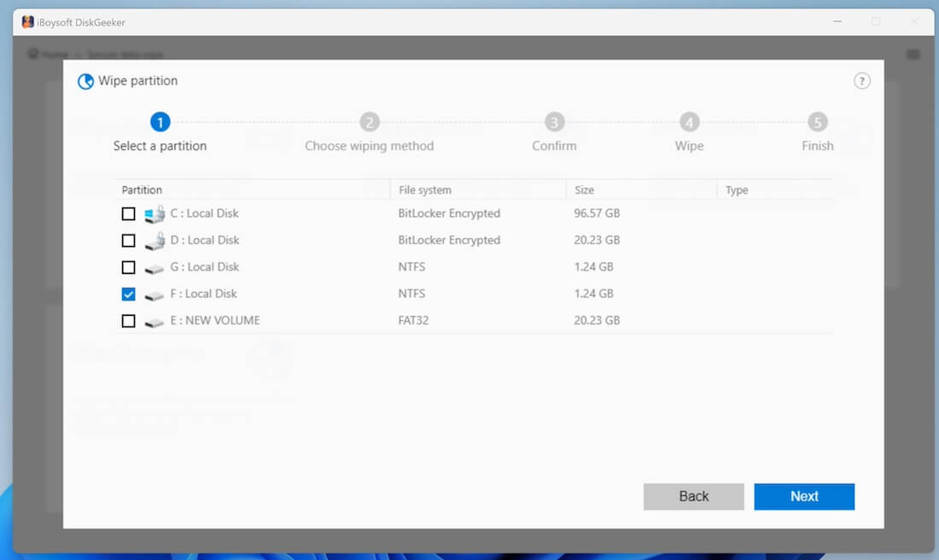Click the Type column header
Image resolution: width=939 pixels, height=560 pixels.
(738, 190)
